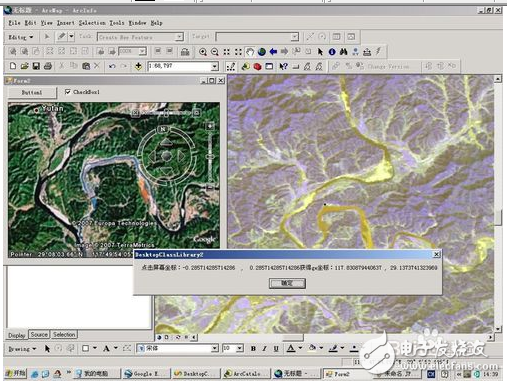
Task: Select the Zoom In tool
Action: pyautogui.click(x=203, y=52)
